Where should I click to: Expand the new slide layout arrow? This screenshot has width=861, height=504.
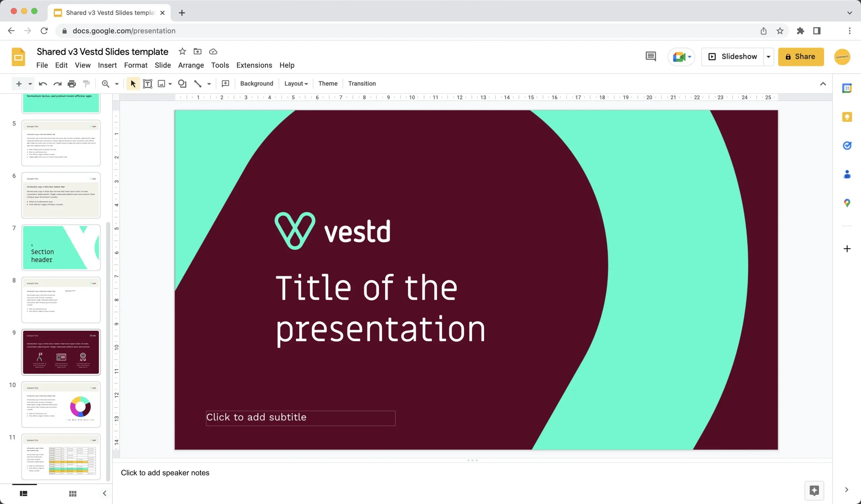pyautogui.click(x=30, y=84)
